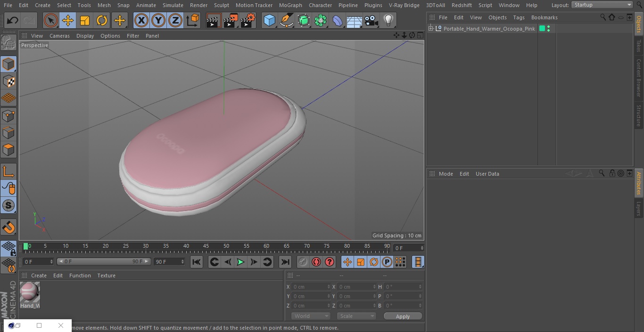Play the animation forwards
644x332 pixels.
[240, 262]
